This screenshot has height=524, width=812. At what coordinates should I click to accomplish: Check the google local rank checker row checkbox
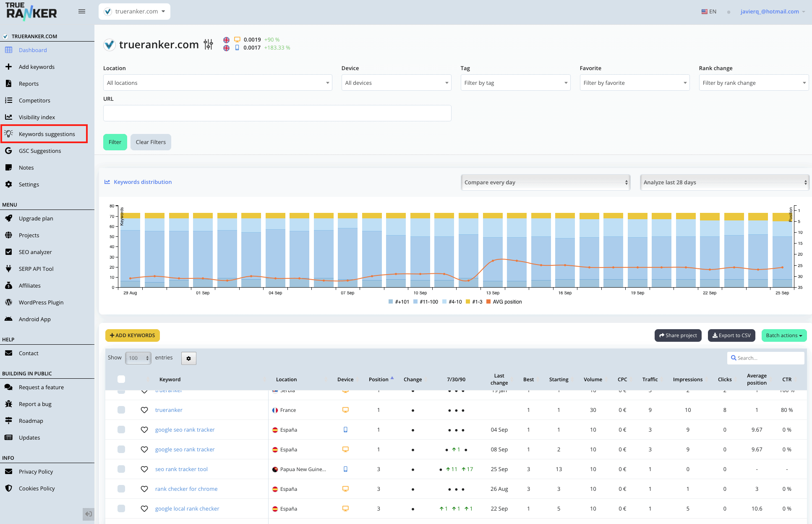click(121, 508)
